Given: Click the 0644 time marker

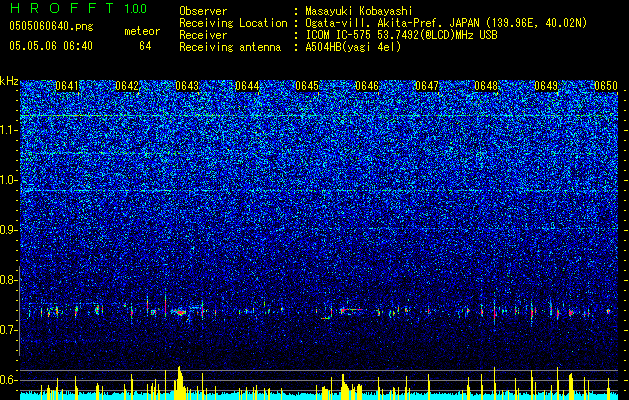Looking at the screenshot, I should tap(247, 86).
